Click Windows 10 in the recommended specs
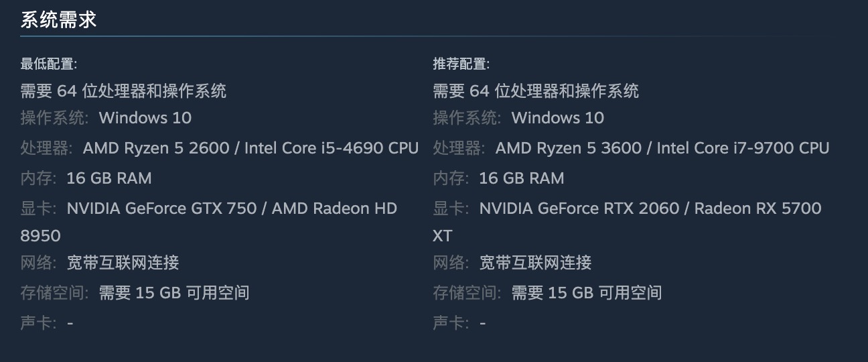Screen dimensions: 868x362 [x=558, y=118]
